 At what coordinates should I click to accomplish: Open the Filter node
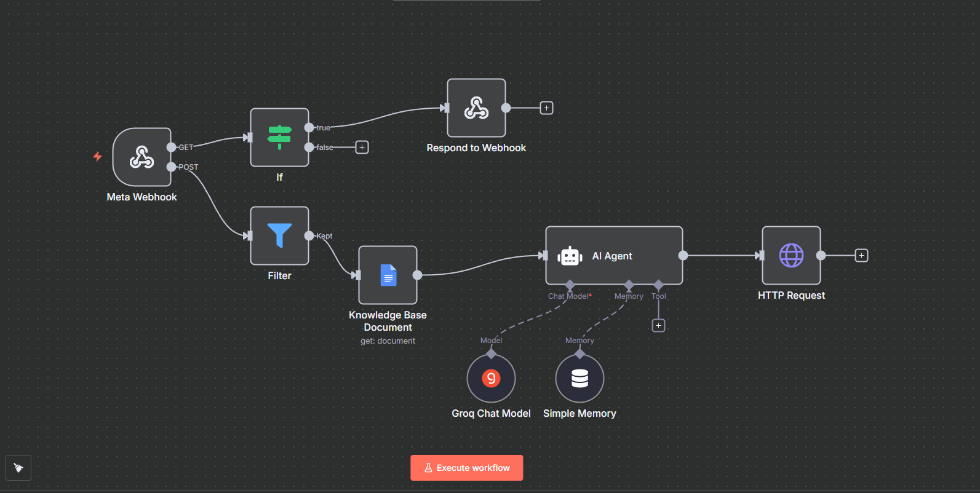pyautogui.click(x=279, y=235)
